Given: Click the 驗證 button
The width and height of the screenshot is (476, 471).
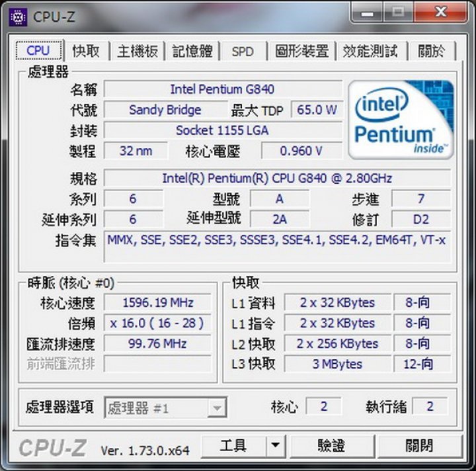Looking at the screenshot, I should coord(332,445).
